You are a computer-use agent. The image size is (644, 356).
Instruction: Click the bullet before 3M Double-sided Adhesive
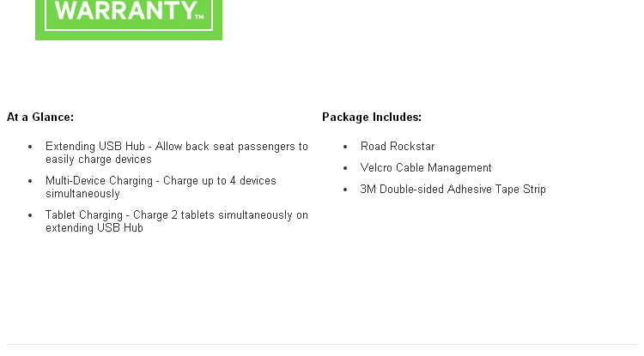click(345, 190)
